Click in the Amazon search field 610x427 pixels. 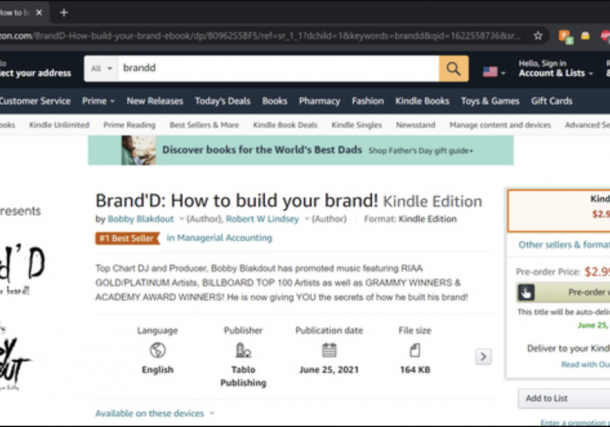275,69
